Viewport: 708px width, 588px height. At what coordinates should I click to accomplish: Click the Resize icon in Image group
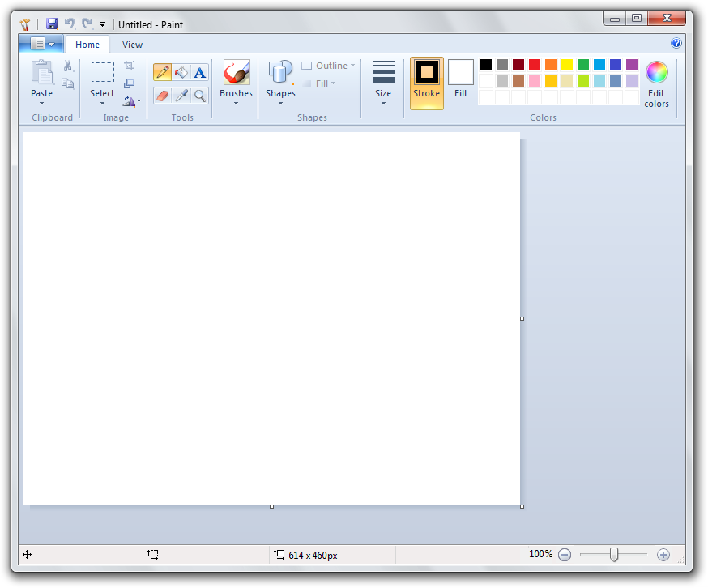click(x=129, y=83)
